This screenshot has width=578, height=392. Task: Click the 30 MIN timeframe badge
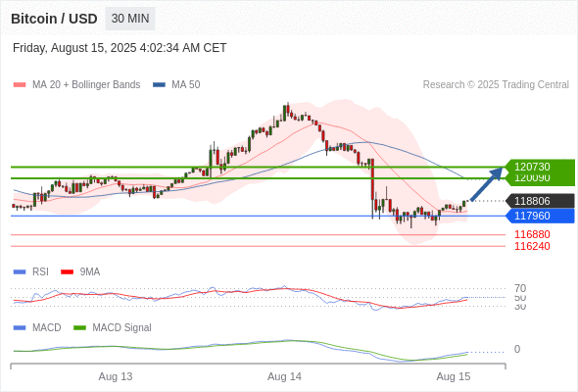(x=130, y=19)
